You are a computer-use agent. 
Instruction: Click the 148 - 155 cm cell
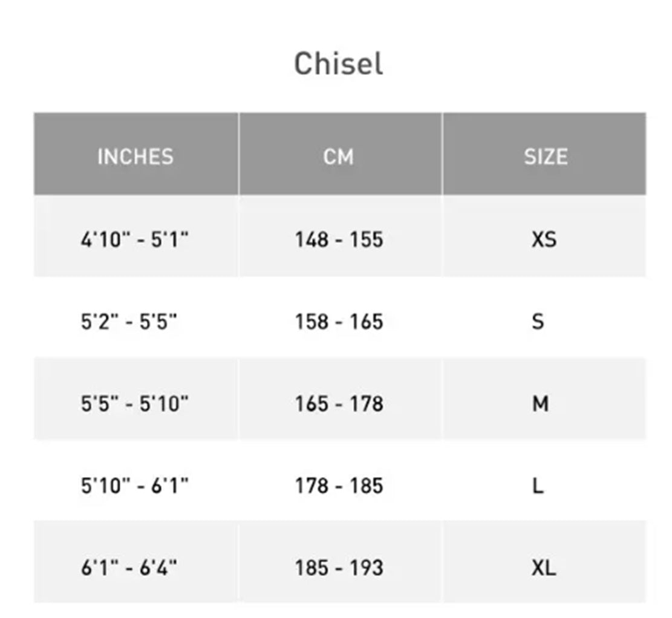pos(339,239)
